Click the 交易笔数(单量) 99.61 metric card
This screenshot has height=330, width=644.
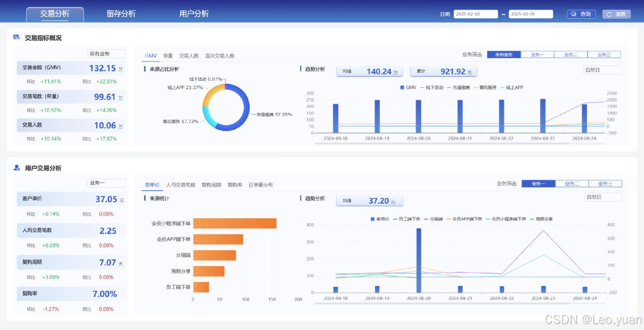coord(71,97)
